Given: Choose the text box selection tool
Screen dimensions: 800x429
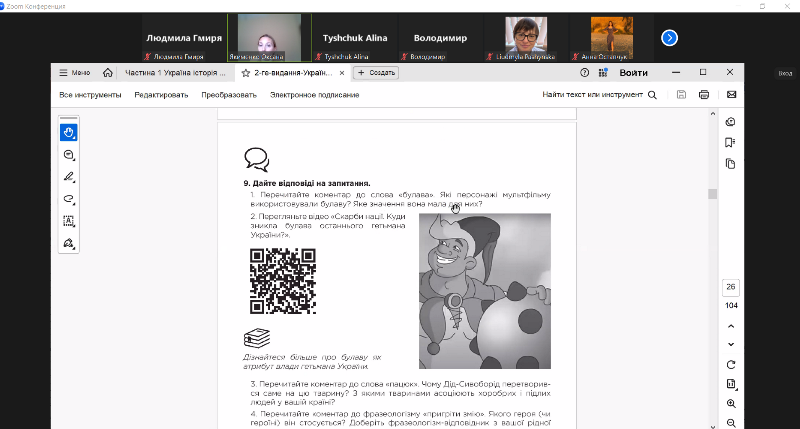Looking at the screenshot, I should point(69,221).
